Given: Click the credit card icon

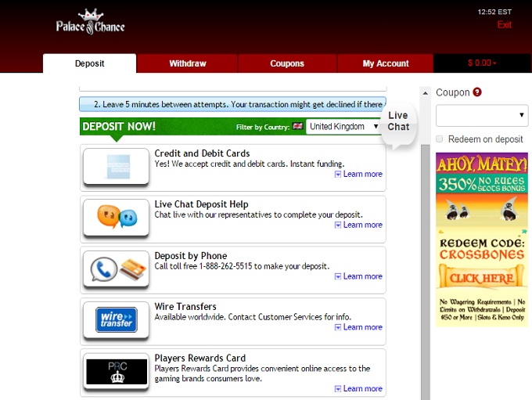Looking at the screenshot, I should point(116,166).
